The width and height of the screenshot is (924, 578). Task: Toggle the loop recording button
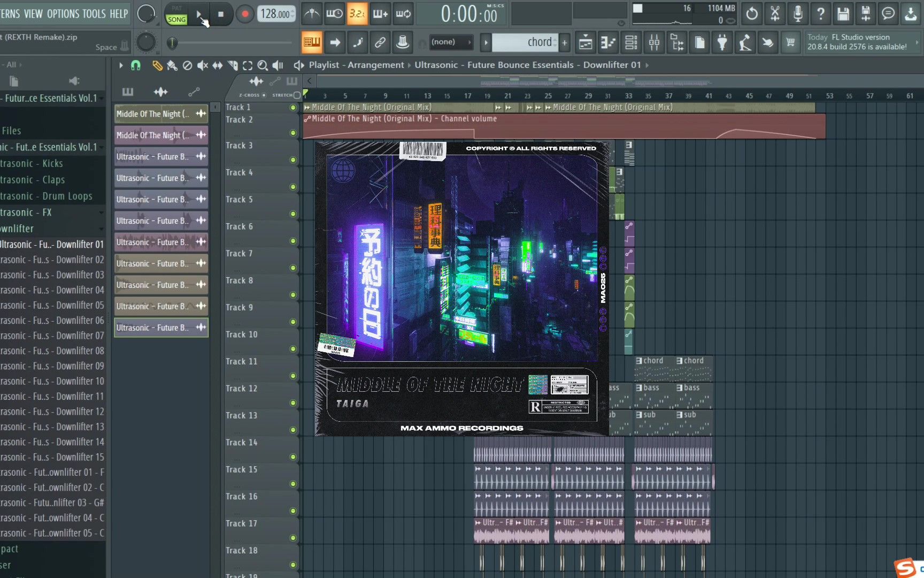[x=403, y=14]
